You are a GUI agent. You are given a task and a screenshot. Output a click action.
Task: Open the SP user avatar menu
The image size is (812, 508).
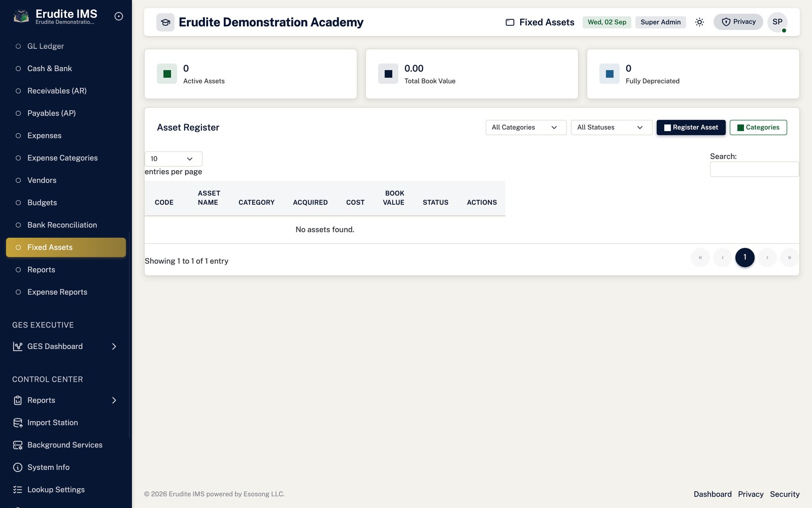tap(777, 22)
